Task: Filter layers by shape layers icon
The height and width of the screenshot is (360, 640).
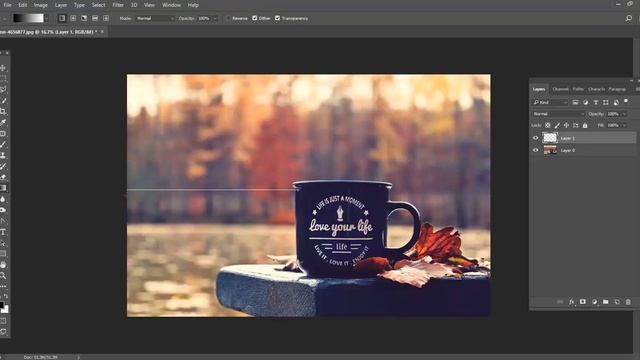Action: 606,102
